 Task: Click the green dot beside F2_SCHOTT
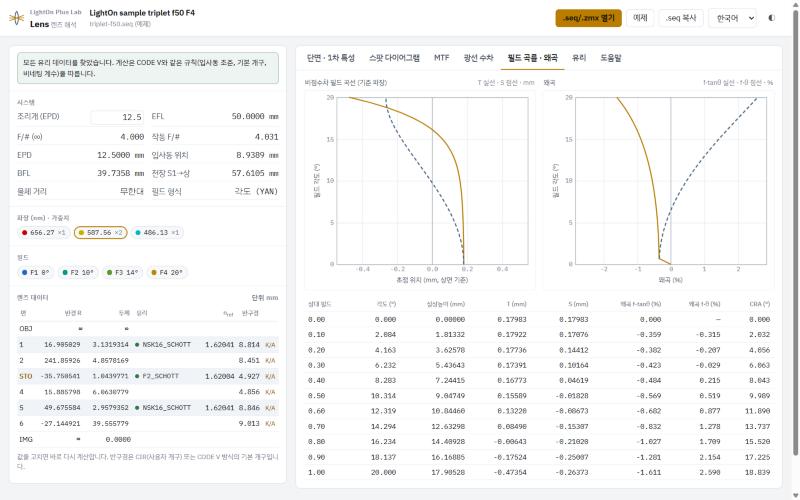(137, 377)
